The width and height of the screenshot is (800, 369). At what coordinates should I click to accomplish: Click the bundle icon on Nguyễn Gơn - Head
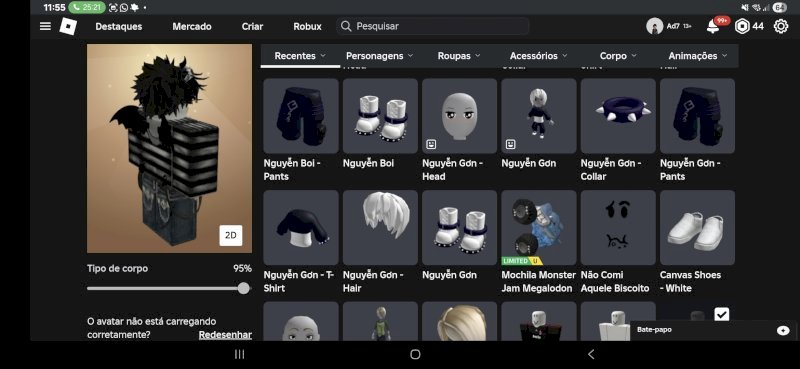(431, 145)
